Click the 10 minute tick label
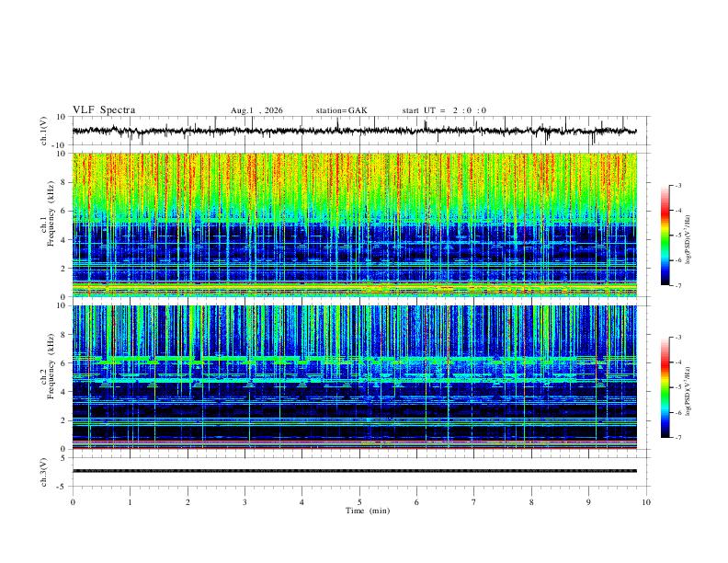728x563 pixels. pyautogui.click(x=646, y=502)
